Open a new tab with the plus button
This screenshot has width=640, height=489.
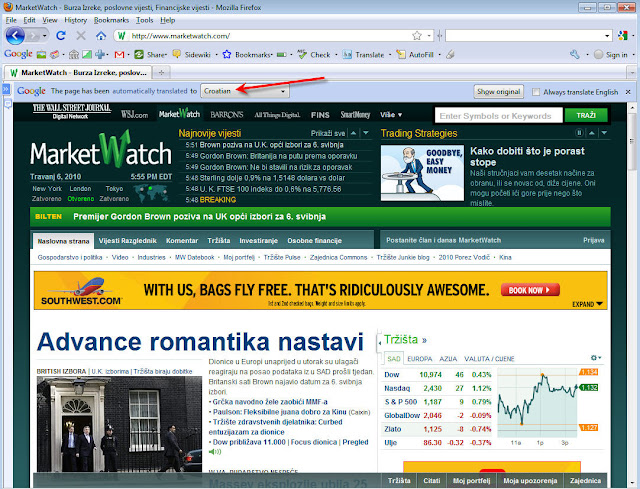click(161, 73)
